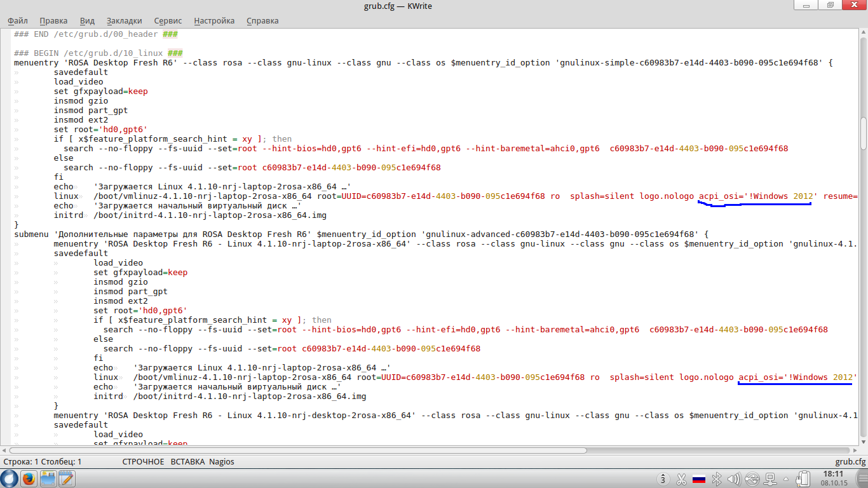Open the Закладки menu

point(124,20)
